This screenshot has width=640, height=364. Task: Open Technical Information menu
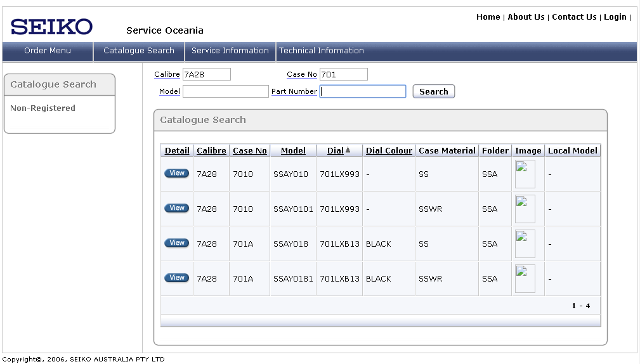coord(322,51)
